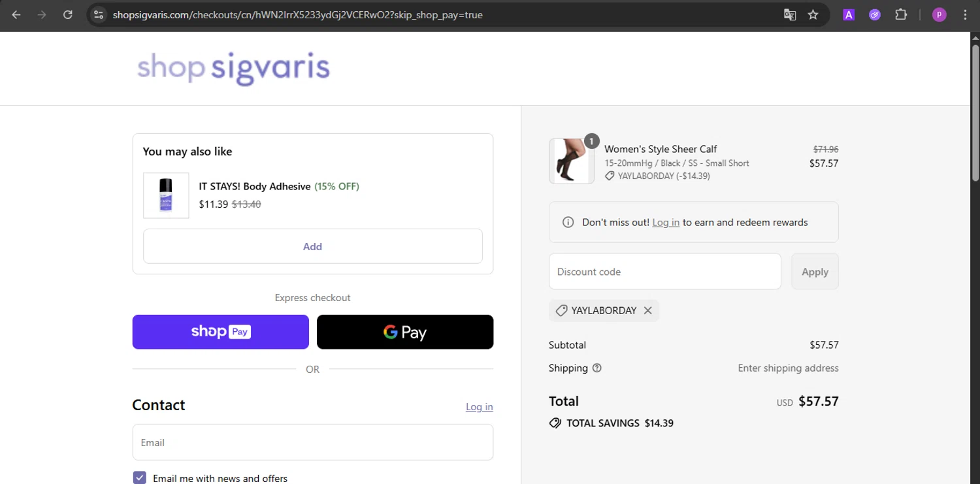
Task: Click the Subtotal $57.57 amount
Action: (824, 345)
